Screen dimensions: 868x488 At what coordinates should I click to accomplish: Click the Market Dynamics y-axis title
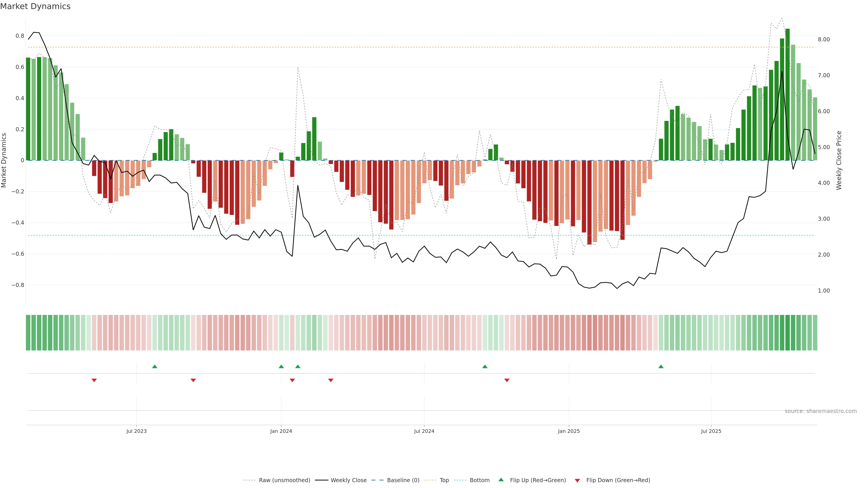pyautogui.click(x=4, y=160)
